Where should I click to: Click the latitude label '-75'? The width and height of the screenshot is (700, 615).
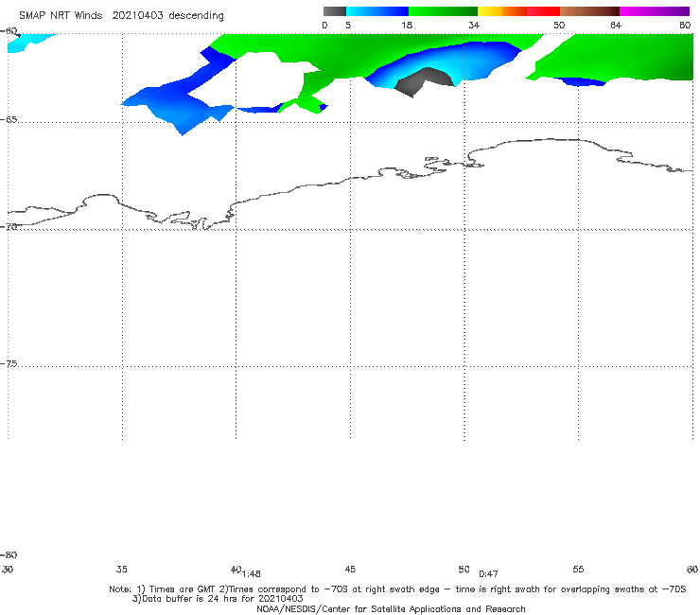point(9,364)
